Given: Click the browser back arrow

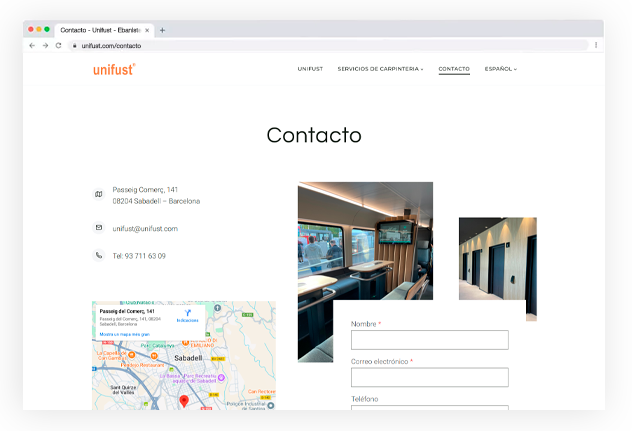Looking at the screenshot, I should coord(32,46).
